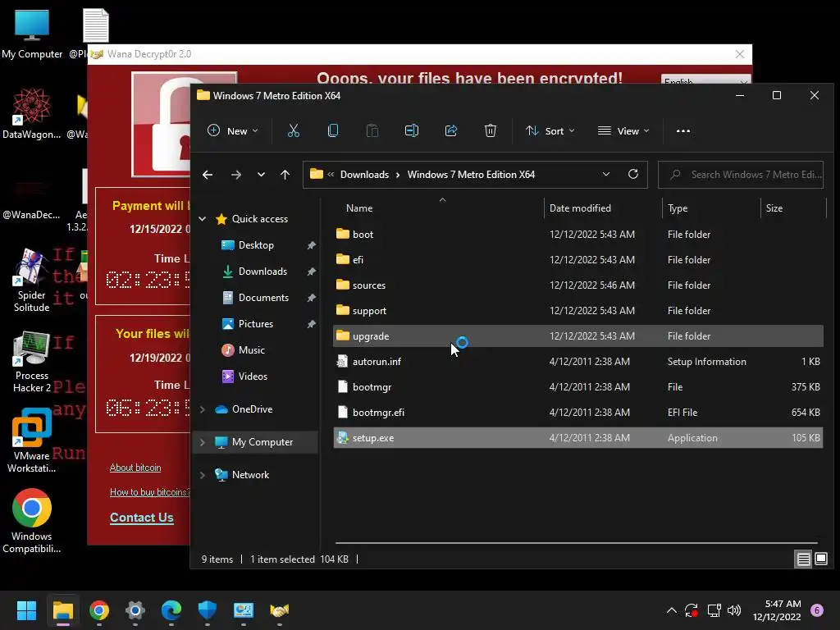
Task: Open File Explorer from the taskbar
Action: (62, 610)
